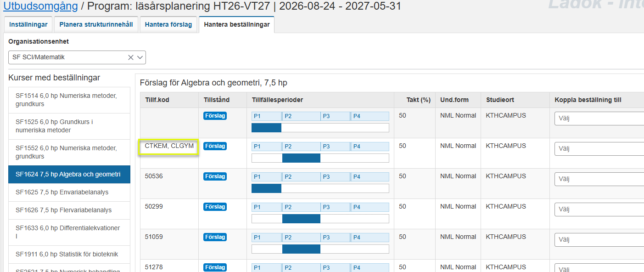Click the Tillfällesperioder column header
Viewport: 644px width, 272px height.
277,100
